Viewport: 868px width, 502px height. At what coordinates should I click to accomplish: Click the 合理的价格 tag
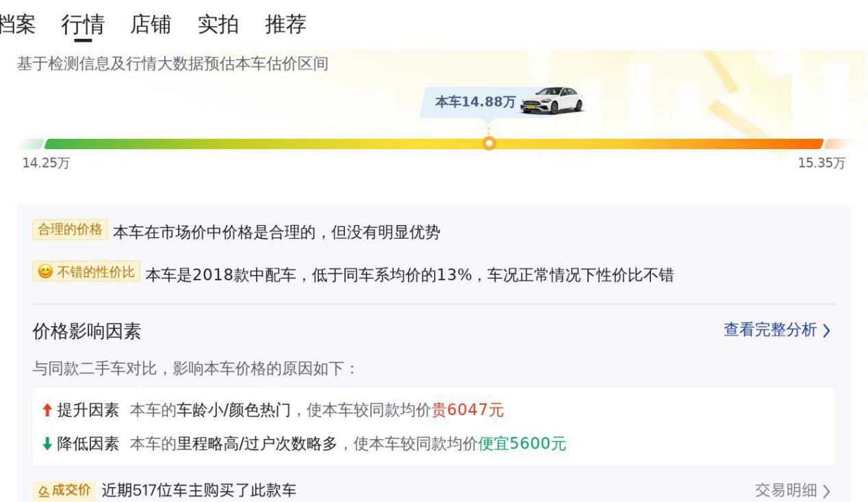[x=69, y=230]
